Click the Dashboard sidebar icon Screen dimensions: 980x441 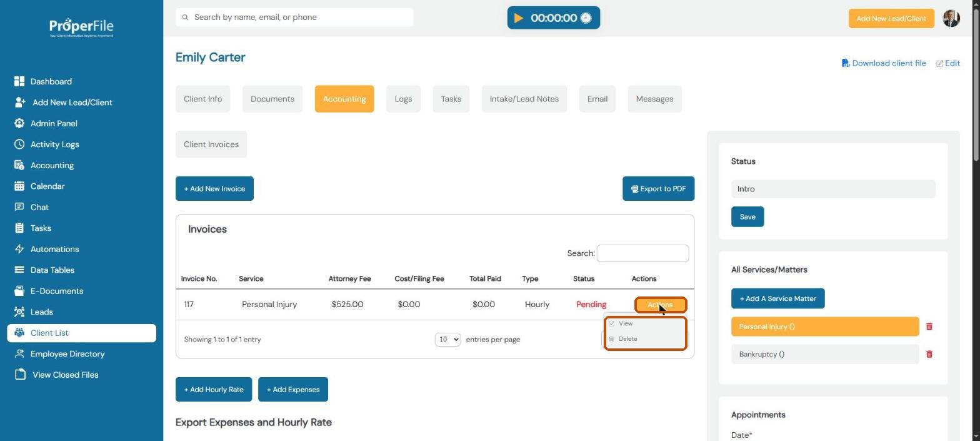coord(19,81)
